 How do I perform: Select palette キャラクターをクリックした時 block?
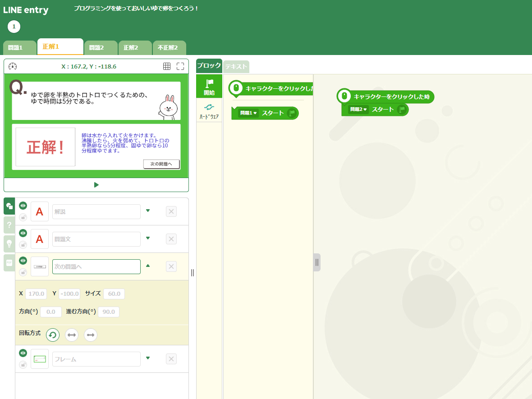pos(271,88)
